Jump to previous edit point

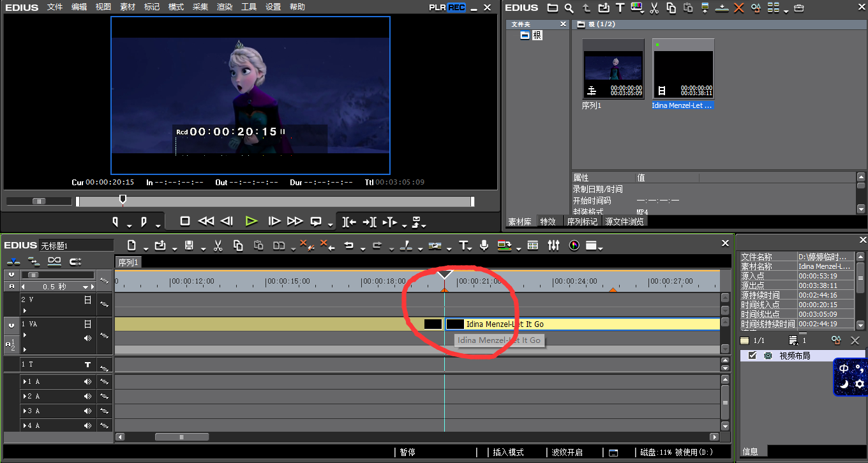[349, 222]
